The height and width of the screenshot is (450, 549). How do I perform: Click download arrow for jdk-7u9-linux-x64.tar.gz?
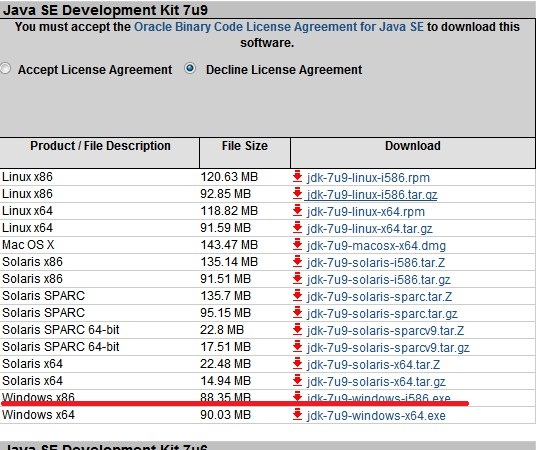click(x=297, y=228)
